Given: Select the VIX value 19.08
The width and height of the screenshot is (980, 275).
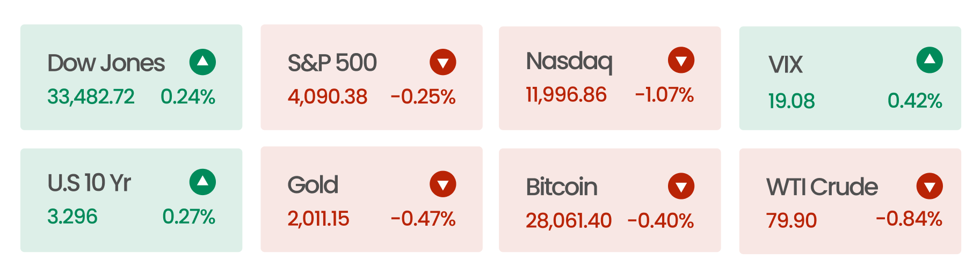Looking at the screenshot, I should pos(792,101).
